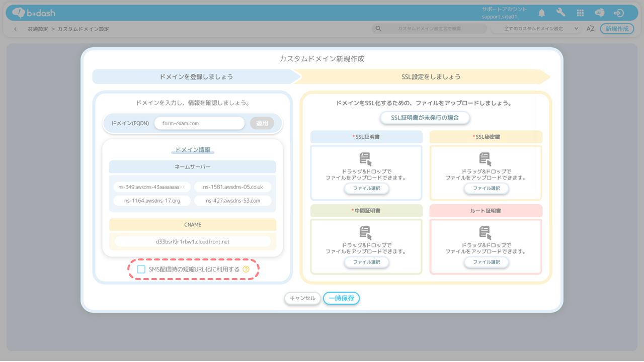Expand the 全てのカスタムドメイン設定 dropdown
This screenshot has width=644, height=362.
[x=536, y=29]
